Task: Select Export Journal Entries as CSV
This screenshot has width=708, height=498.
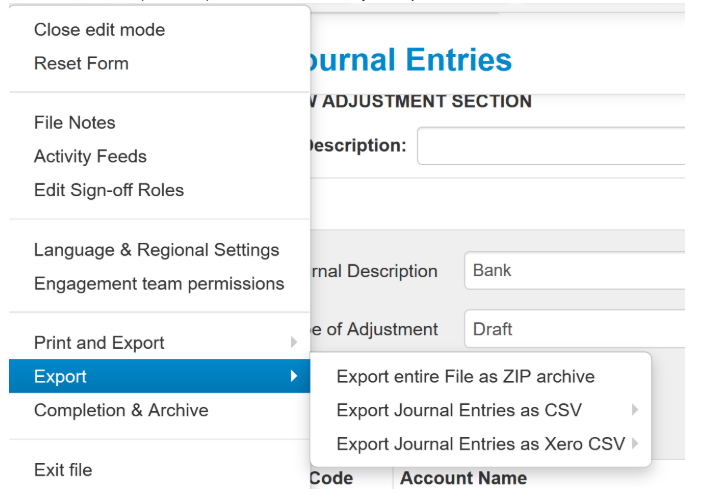Action: point(458,410)
